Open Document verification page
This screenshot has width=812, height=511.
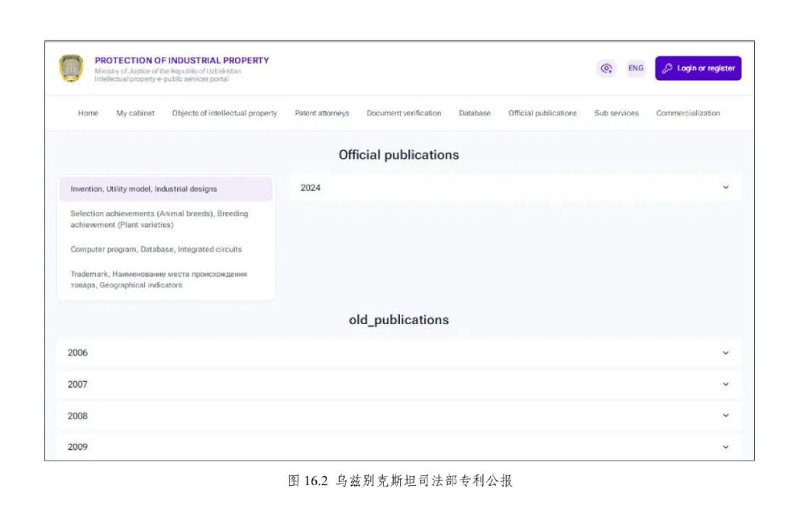(404, 114)
